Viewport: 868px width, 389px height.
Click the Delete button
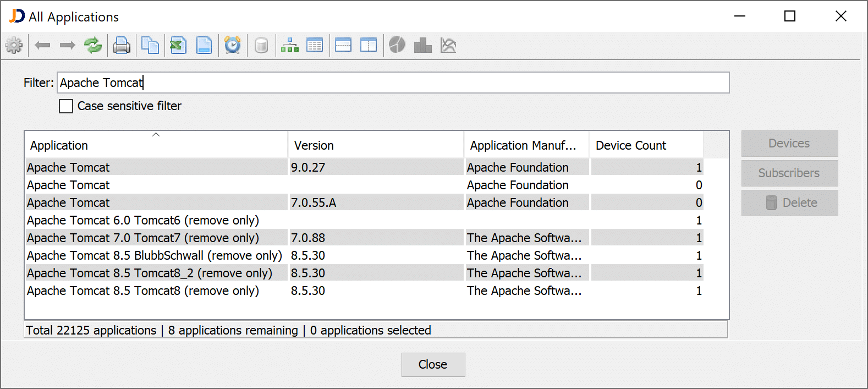(789, 203)
